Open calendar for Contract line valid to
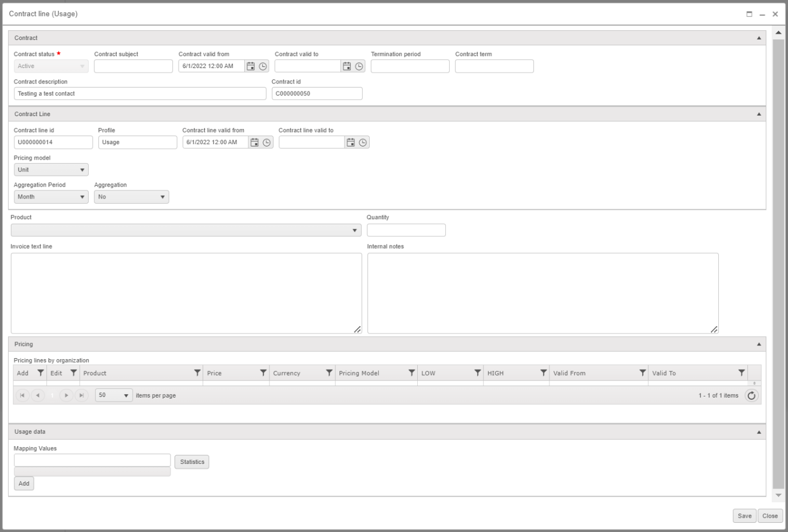The width and height of the screenshot is (788, 532). (351, 142)
